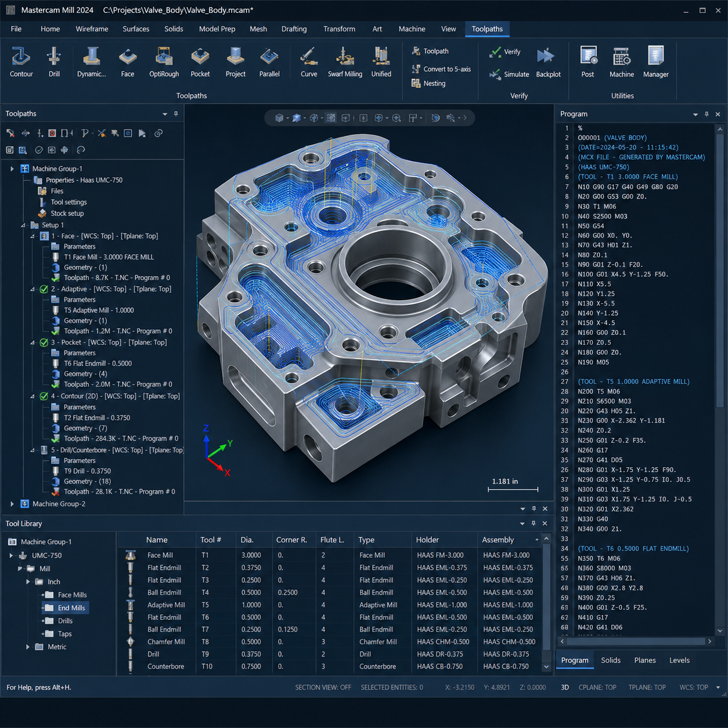Toggle the checkmark on 3 - Pocket operation
The image size is (728, 728).
44,343
